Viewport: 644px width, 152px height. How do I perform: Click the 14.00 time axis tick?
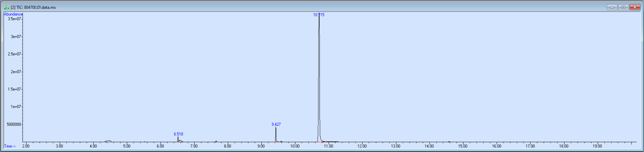(x=429, y=146)
